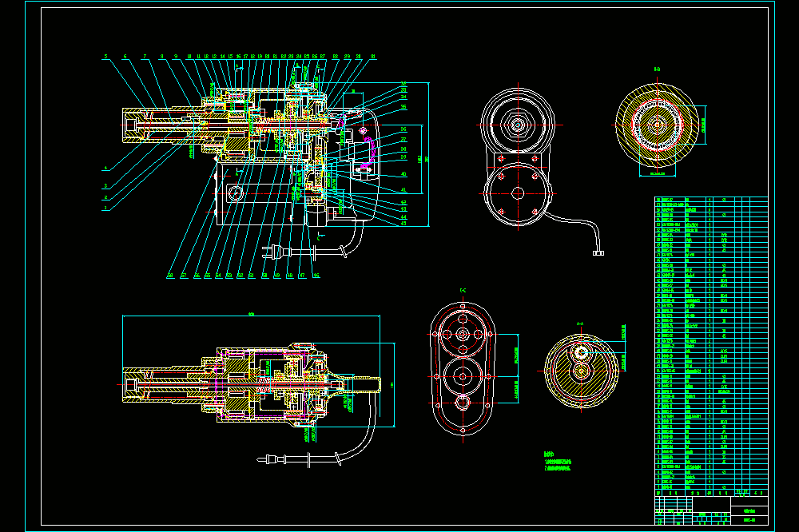
Task: Select part callout number 49 at bottom
Action: (x=277, y=276)
